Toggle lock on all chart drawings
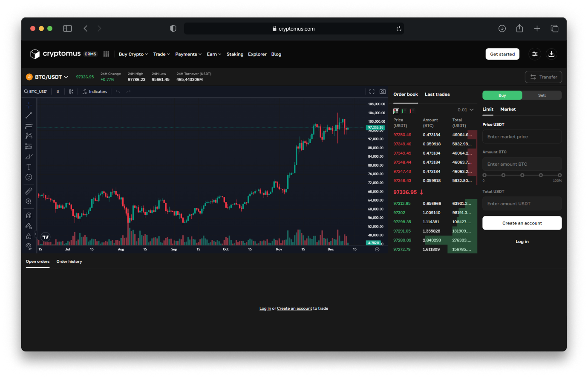The height and width of the screenshot is (377, 588). coord(29,236)
